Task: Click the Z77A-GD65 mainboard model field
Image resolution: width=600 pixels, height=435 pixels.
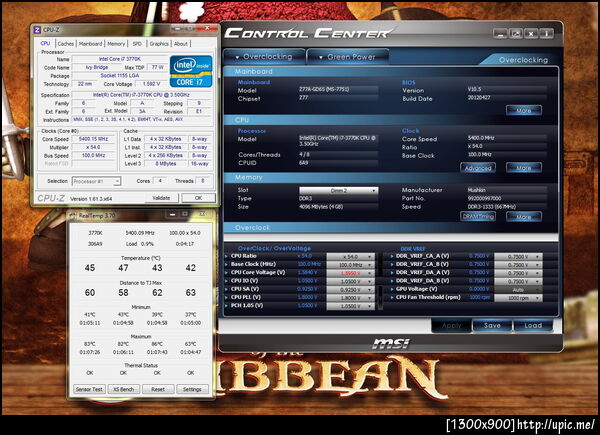Action: pos(339,90)
